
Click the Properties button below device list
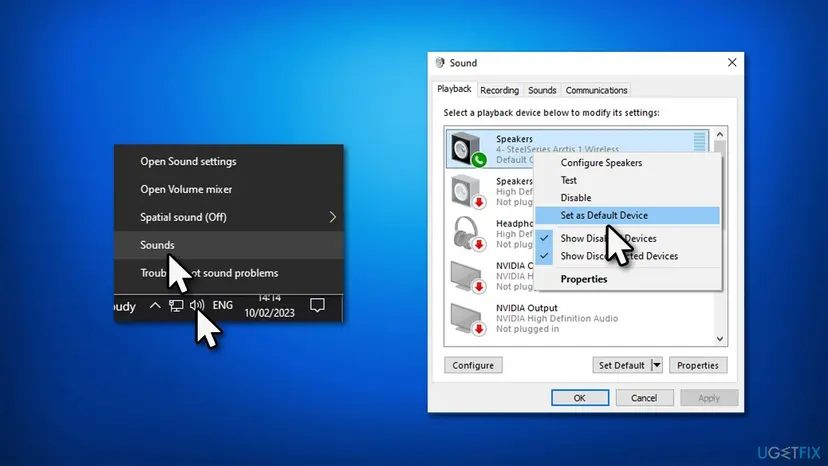pyautogui.click(x=698, y=365)
